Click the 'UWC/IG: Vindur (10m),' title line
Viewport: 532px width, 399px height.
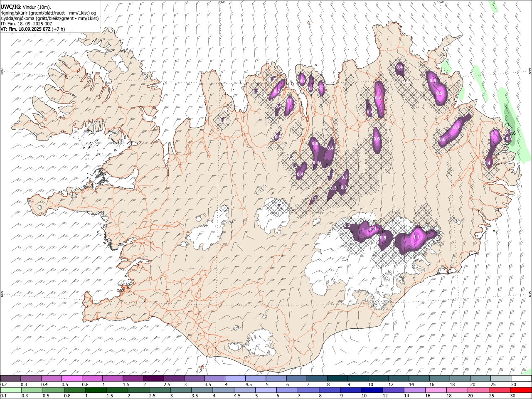coord(26,7)
